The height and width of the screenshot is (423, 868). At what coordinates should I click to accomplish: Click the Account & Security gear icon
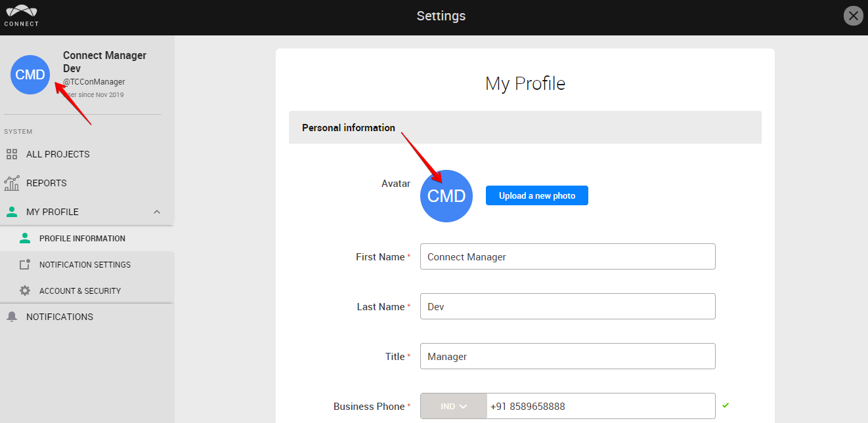pyautogui.click(x=25, y=291)
